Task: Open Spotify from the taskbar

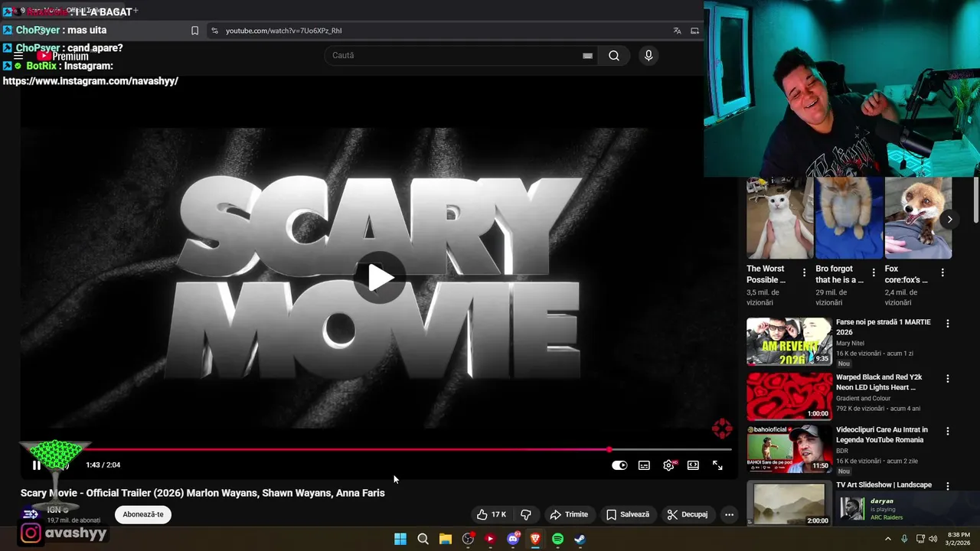Action: click(557, 539)
